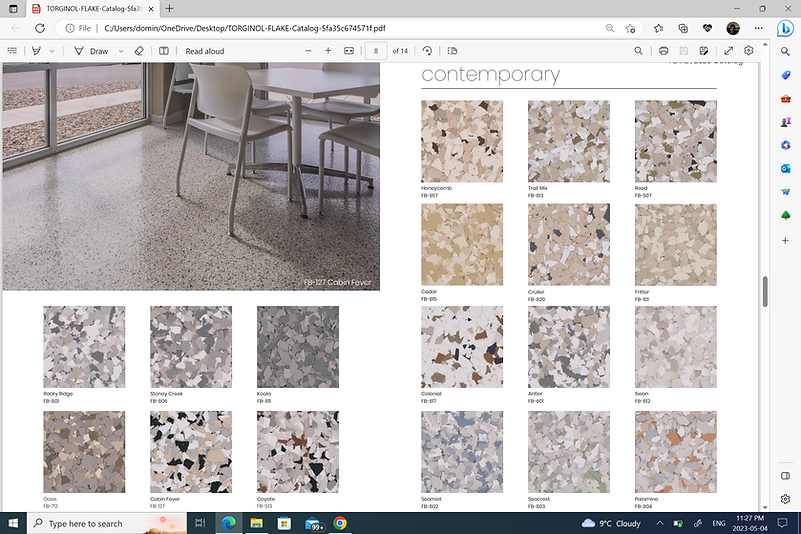Open sidebar Search
This screenshot has height=534, width=801.
tap(786, 51)
